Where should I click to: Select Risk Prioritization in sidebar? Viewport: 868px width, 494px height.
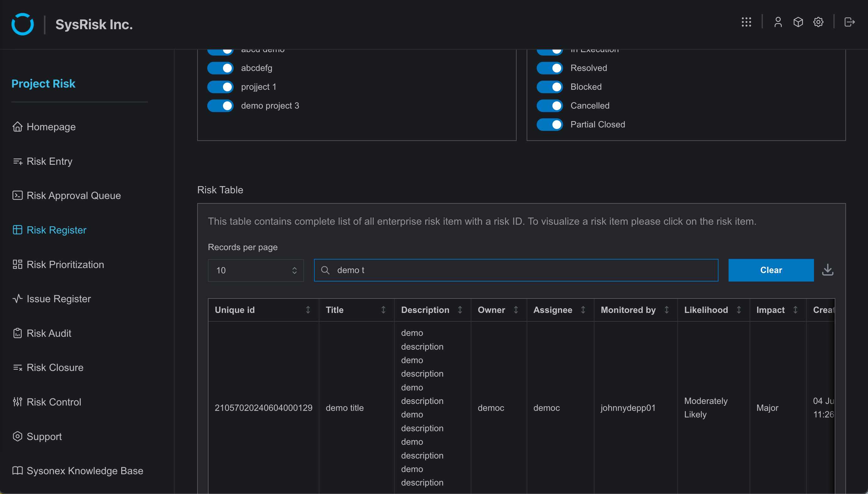(66, 264)
